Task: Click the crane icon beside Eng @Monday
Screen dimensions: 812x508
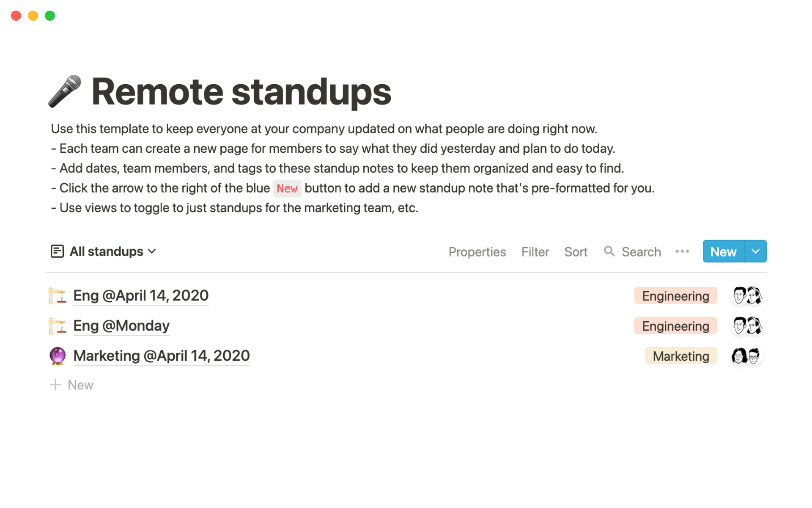Action: click(x=57, y=326)
